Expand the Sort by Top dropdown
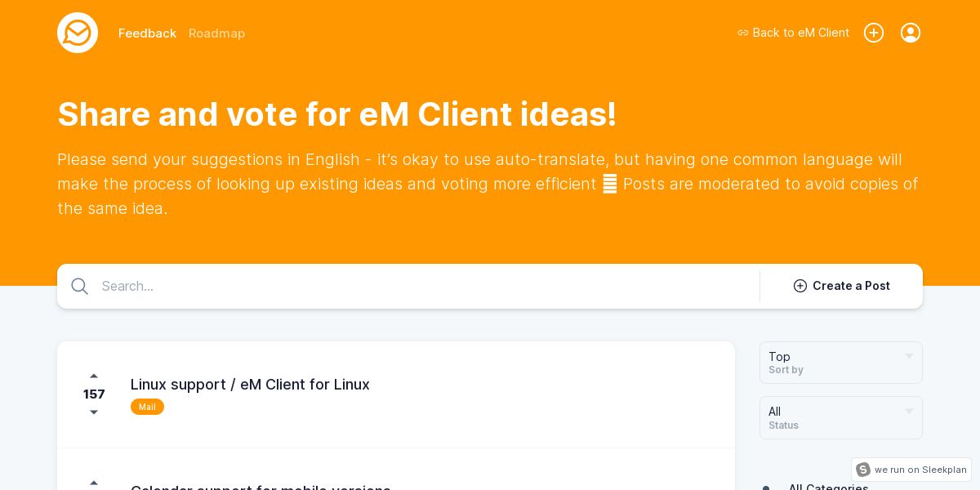980x490 pixels. coord(841,363)
